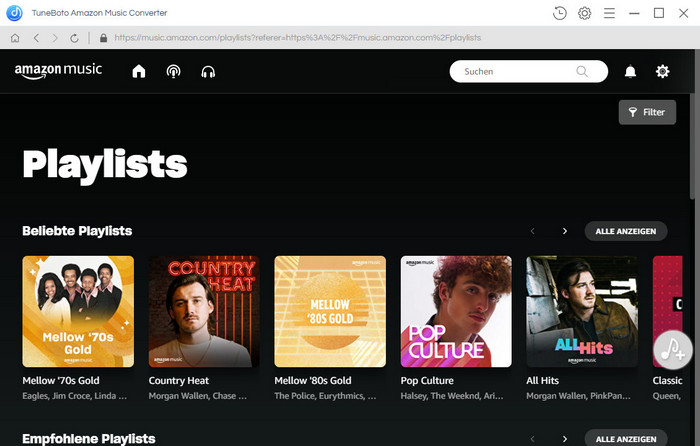Open TuneBoto settings gear in title bar

pos(584,13)
